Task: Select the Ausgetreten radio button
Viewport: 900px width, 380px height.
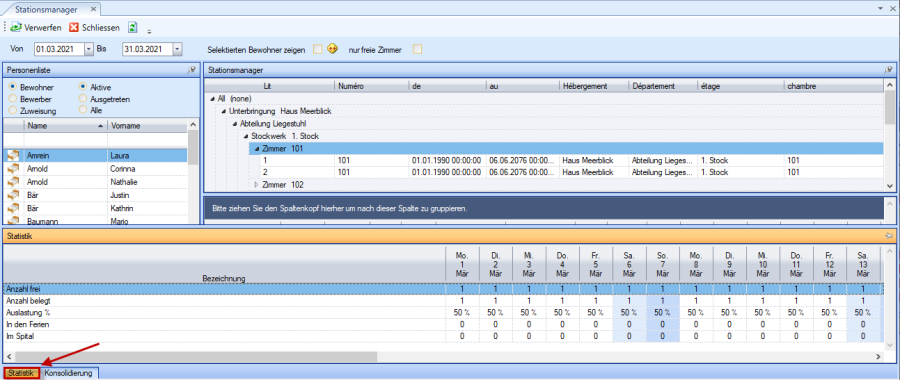Action: pyautogui.click(x=83, y=98)
